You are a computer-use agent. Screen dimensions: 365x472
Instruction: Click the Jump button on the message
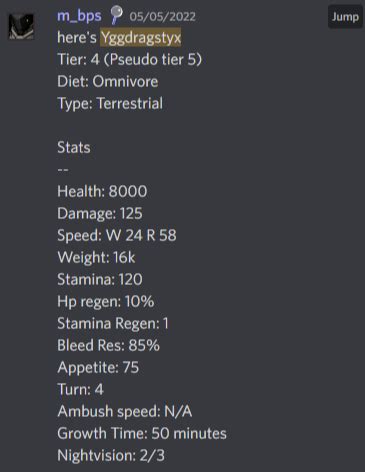(x=345, y=17)
